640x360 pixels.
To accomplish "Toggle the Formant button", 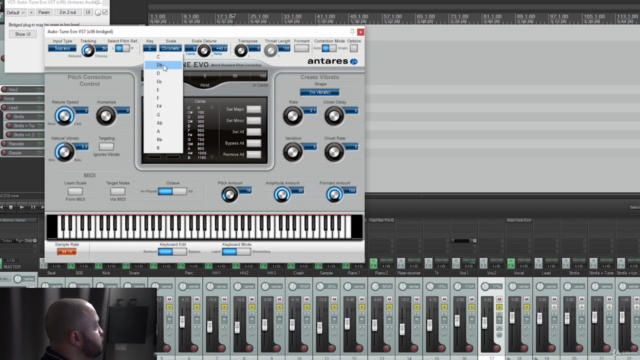I will [x=301, y=48].
